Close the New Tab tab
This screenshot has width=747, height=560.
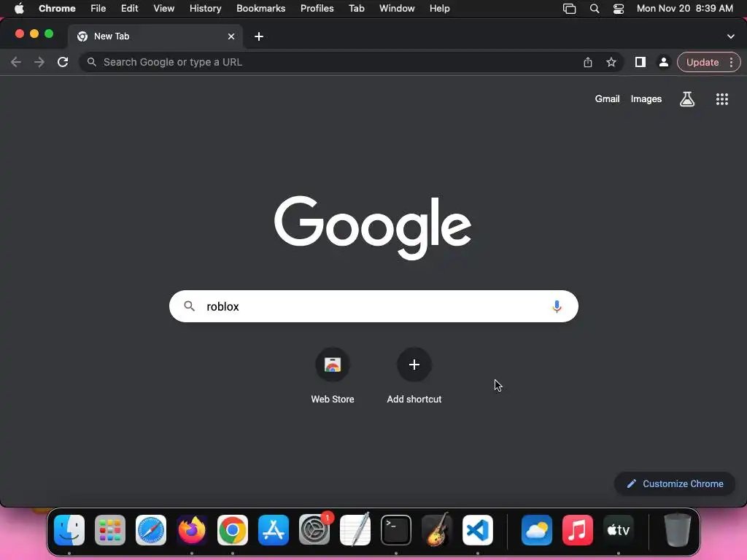(231, 36)
